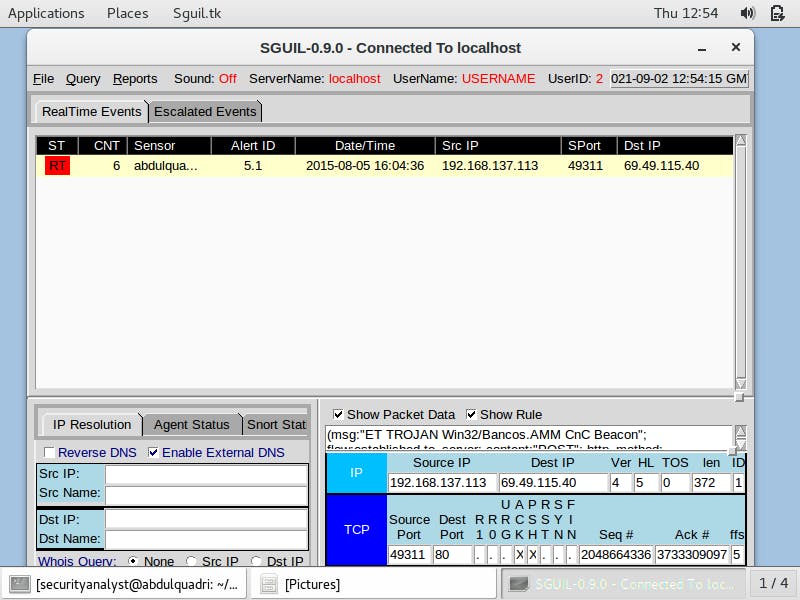800x600 pixels.
Task: Click the sensor name abdulqua... cell
Action: 165,166
